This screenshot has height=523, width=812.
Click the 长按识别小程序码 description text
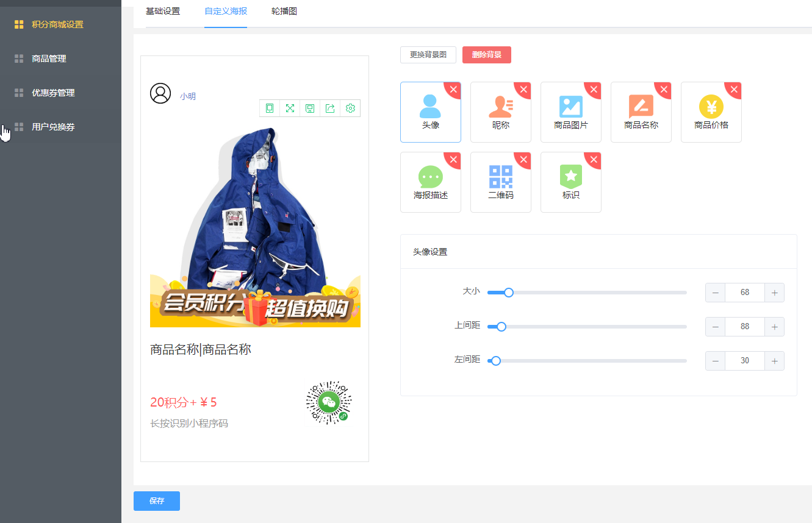189,423
